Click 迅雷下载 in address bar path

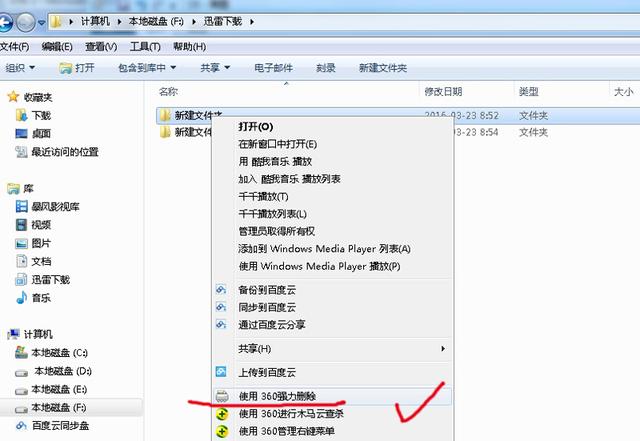231,21
